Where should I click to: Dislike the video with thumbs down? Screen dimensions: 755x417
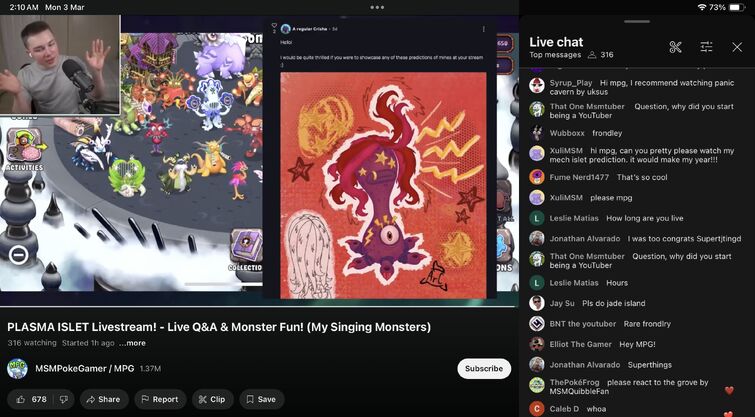(x=64, y=399)
